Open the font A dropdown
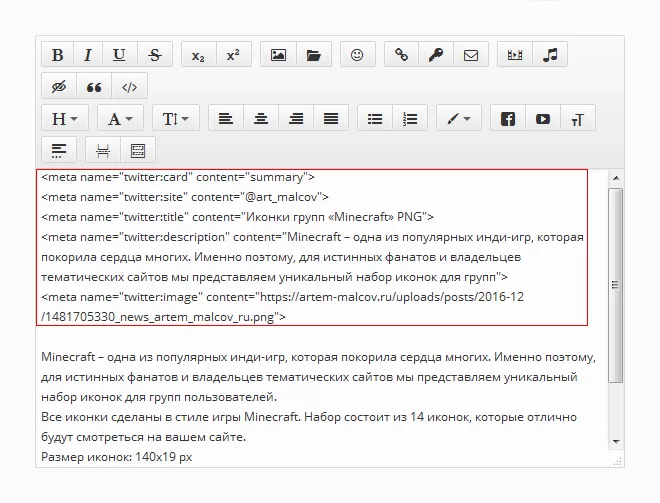 click(x=120, y=119)
